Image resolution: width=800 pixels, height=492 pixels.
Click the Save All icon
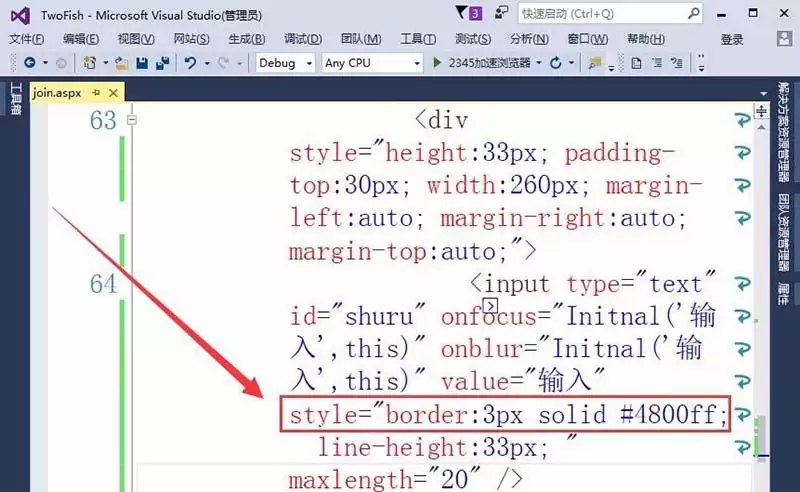coord(159,63)
